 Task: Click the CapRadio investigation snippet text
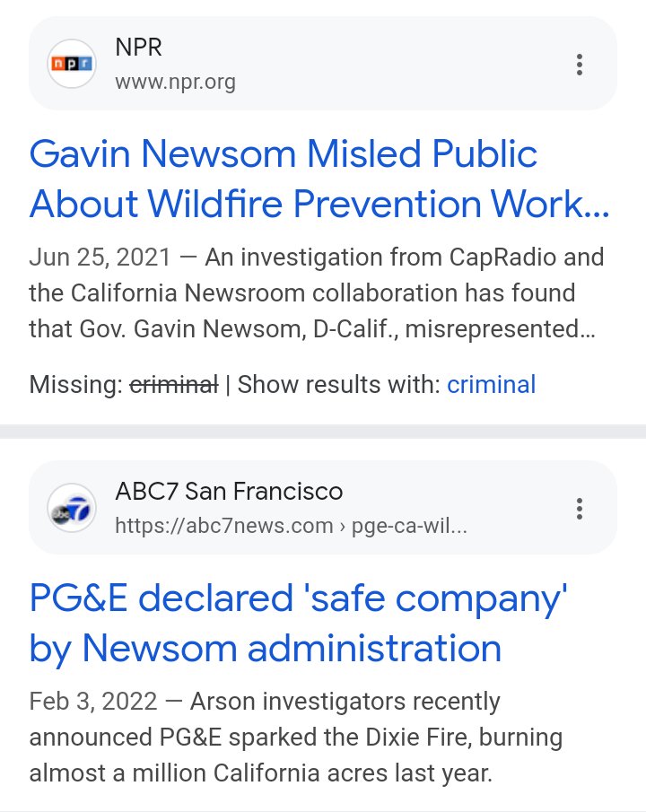(316, 293)
